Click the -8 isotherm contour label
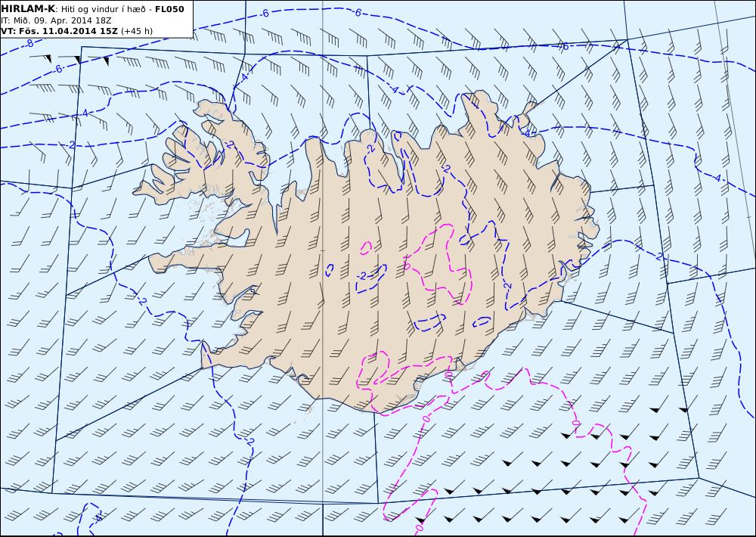This screenshot has width=756, height=537. (x=29, y=44)
